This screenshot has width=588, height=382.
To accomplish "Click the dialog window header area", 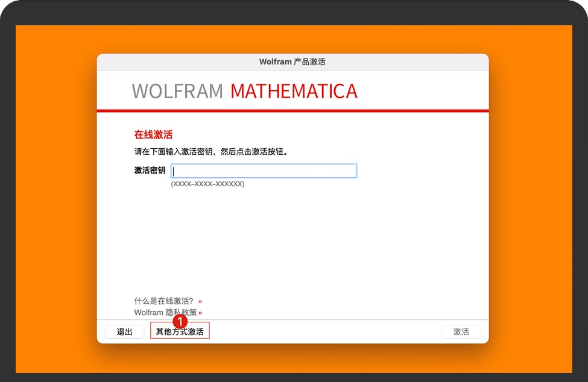I will [292, 61].
